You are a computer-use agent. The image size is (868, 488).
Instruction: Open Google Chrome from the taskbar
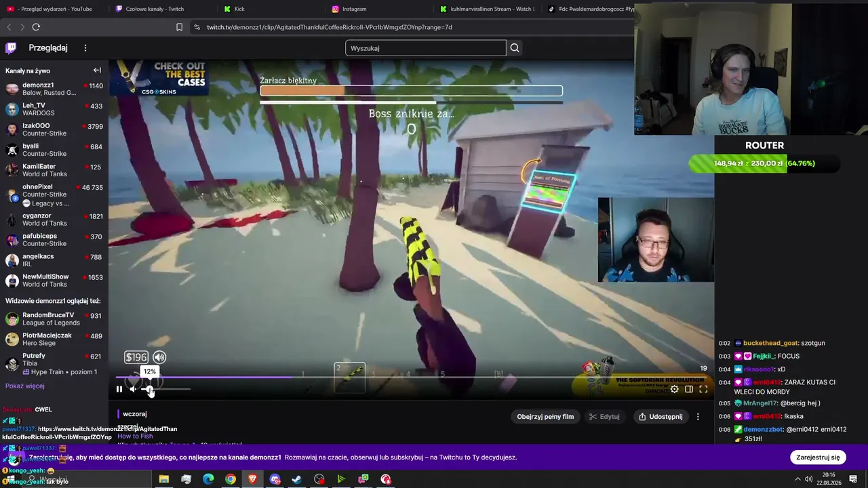(x=231, y=479)
